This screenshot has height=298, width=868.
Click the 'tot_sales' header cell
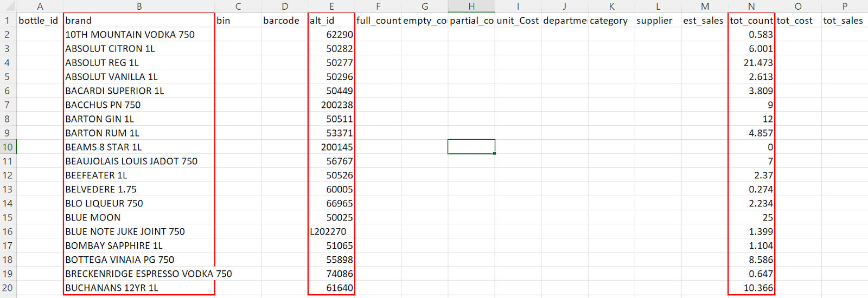[845, 20]
